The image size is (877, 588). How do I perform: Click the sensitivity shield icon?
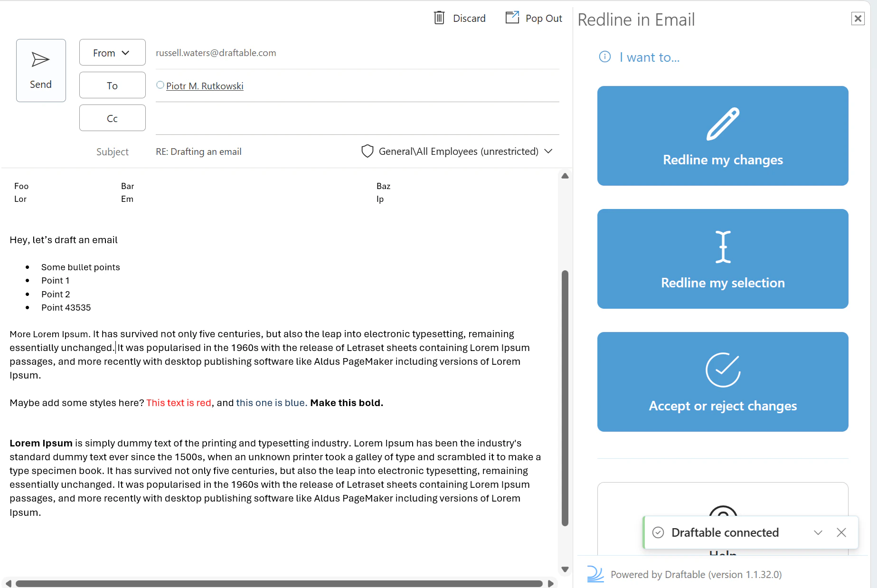367,151
